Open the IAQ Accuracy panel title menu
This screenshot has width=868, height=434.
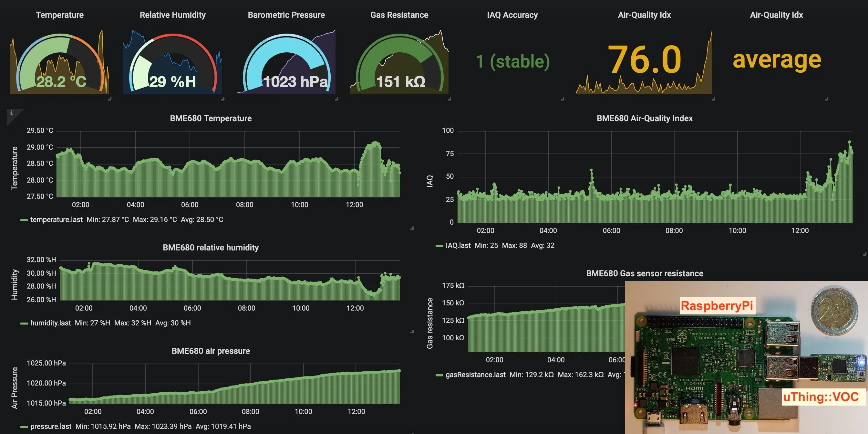(512, 15)
